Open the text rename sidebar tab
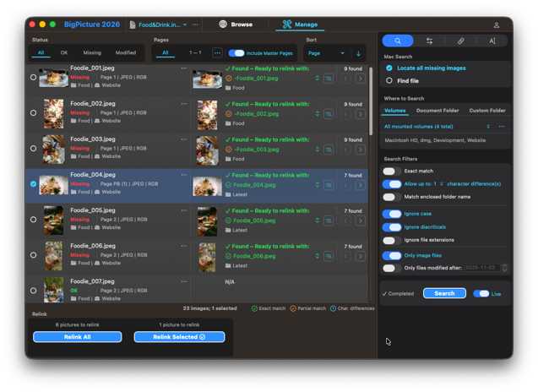 [492, 41]
